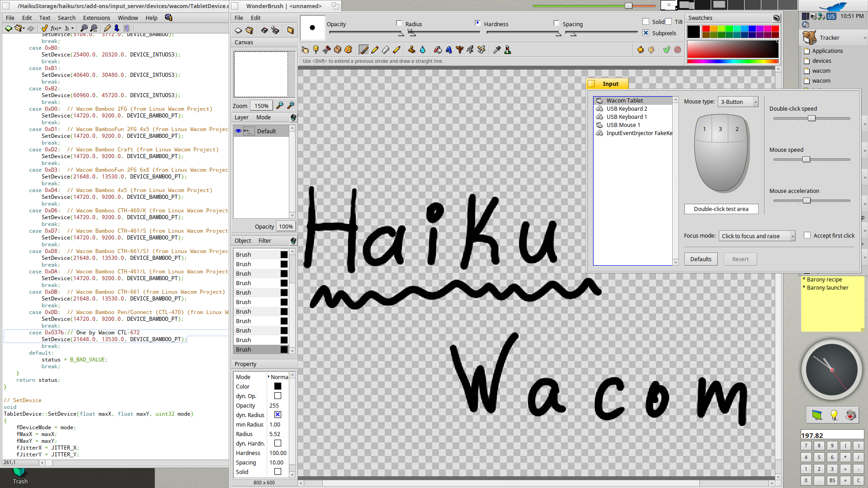Select the Pencil tool next to Brush
Screen dimensions: 868x488
pyautogui.click(x=374, y=50)
